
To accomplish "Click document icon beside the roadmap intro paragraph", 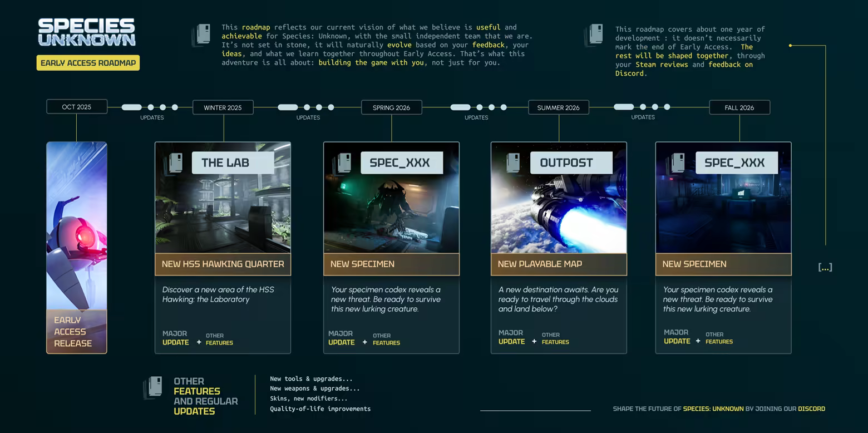I will [x=203, y=35].
